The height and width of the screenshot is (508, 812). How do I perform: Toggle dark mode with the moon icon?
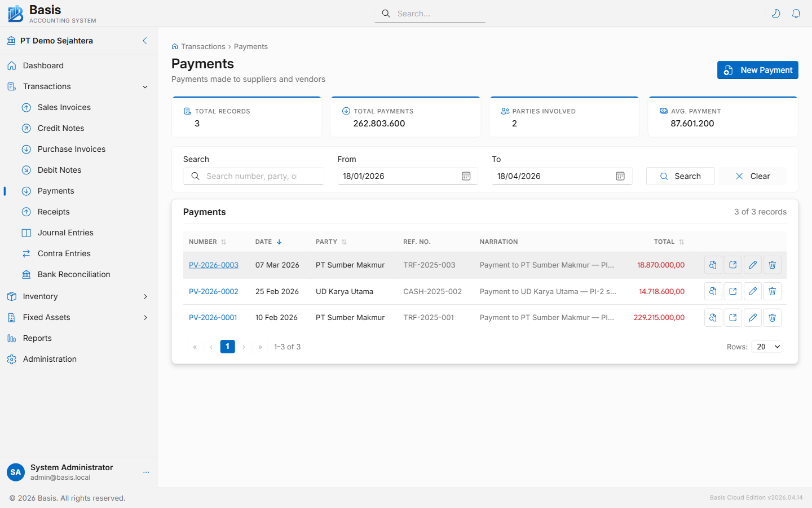tap(776, 13)
